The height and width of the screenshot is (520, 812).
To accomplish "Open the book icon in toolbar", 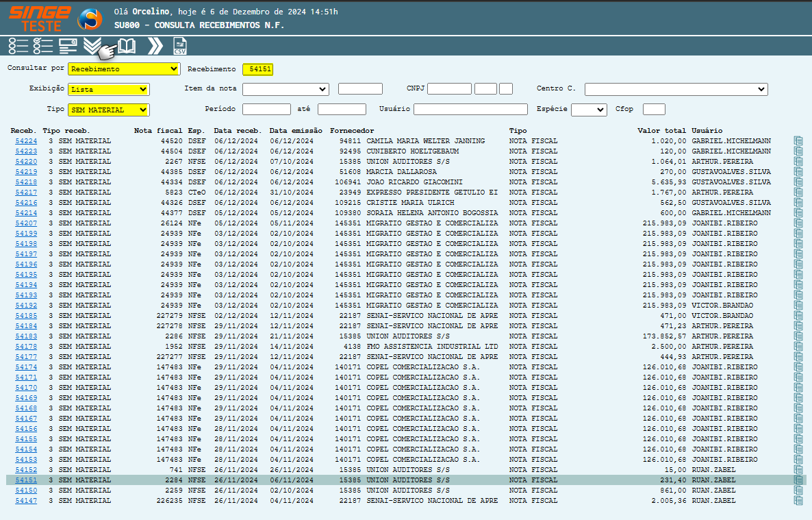I will [x=127, y=46].
